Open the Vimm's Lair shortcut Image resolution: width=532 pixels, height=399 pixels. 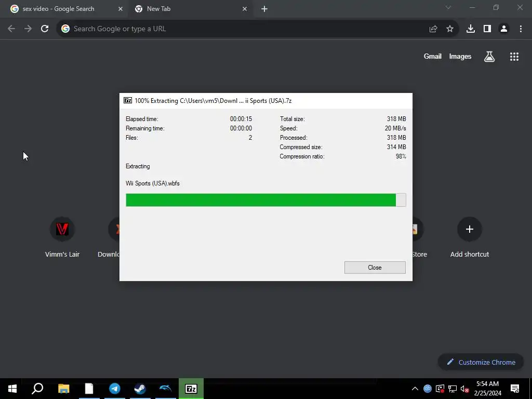pyautogui.click(x=62, y=237)
